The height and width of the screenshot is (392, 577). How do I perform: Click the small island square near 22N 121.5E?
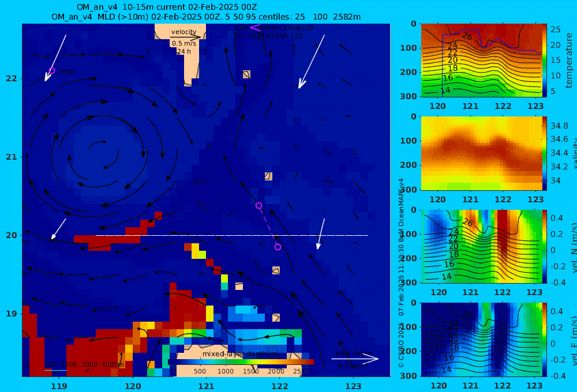[x=246, y=74]
